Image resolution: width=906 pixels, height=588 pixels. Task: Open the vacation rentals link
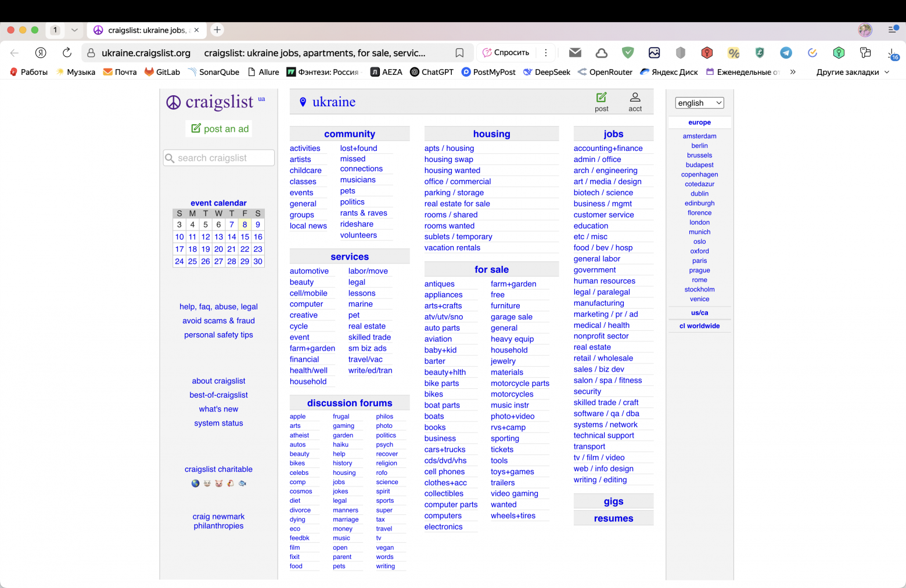pyautogui.click(x=452, y=248)
